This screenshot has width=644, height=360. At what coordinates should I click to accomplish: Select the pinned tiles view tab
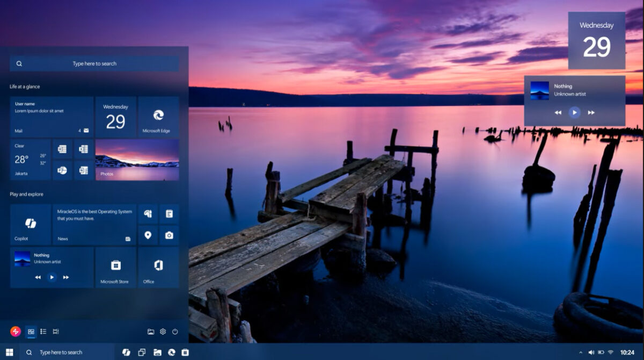coord(31,332)
